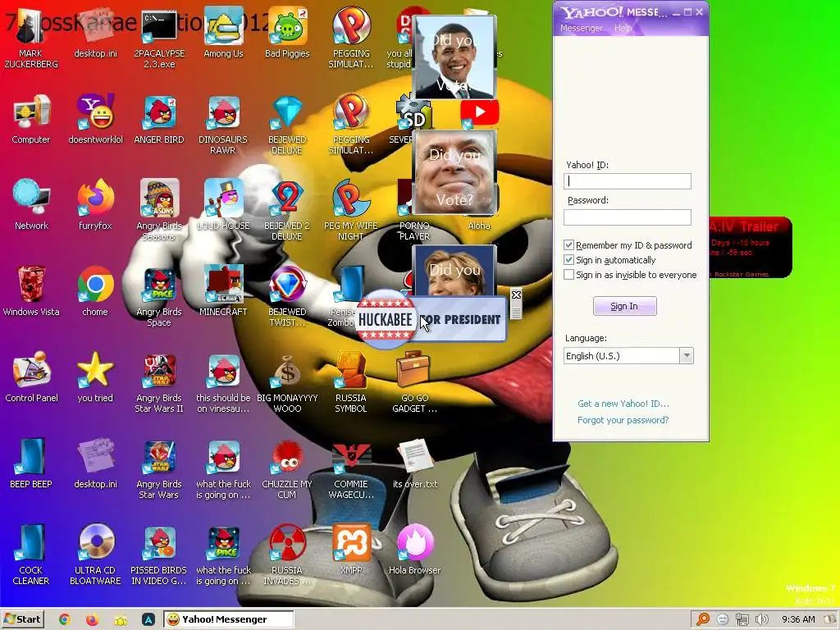The height and width of the screenshot is (630, 840).
Task: Select the BIG MONAYYYY WOOO money bag
Action: coord(287,382)
